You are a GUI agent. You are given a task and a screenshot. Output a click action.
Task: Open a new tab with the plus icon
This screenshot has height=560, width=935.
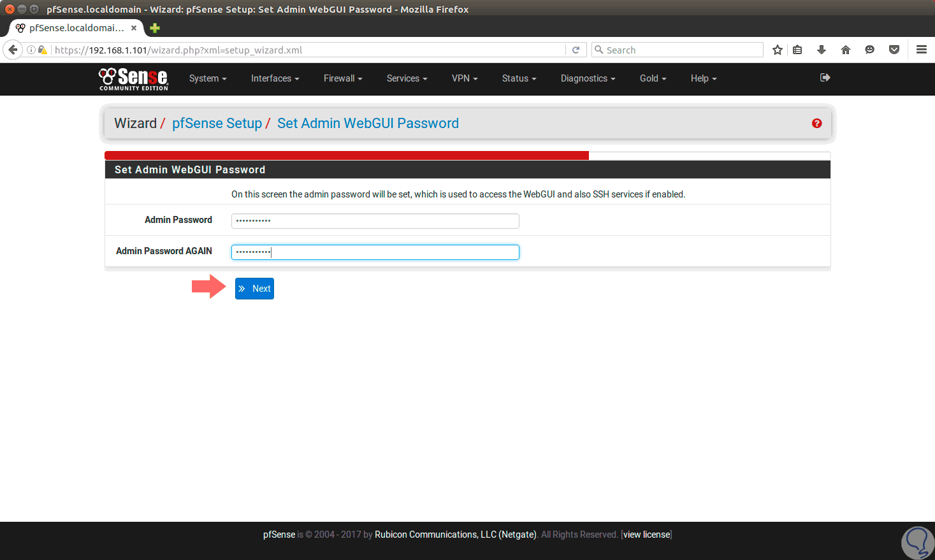[x=155, y=28]
